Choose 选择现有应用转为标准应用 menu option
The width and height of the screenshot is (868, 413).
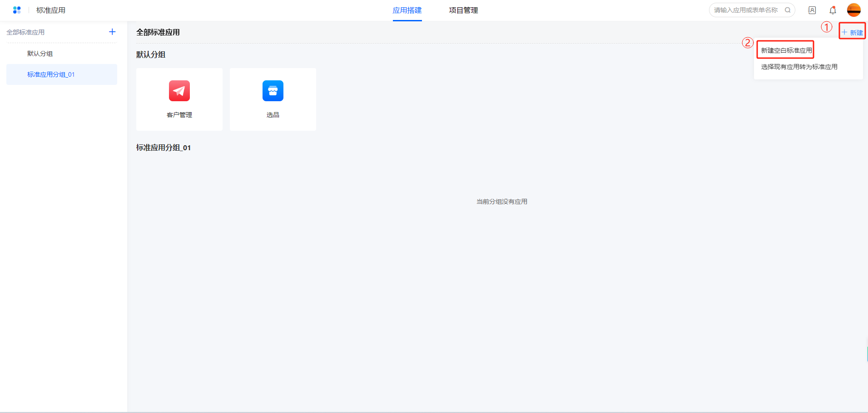pos(799,67)
